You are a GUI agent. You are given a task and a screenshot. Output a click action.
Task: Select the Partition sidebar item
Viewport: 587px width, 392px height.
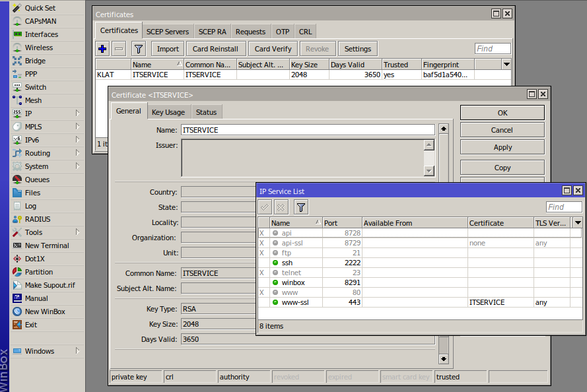coord(38,272)
